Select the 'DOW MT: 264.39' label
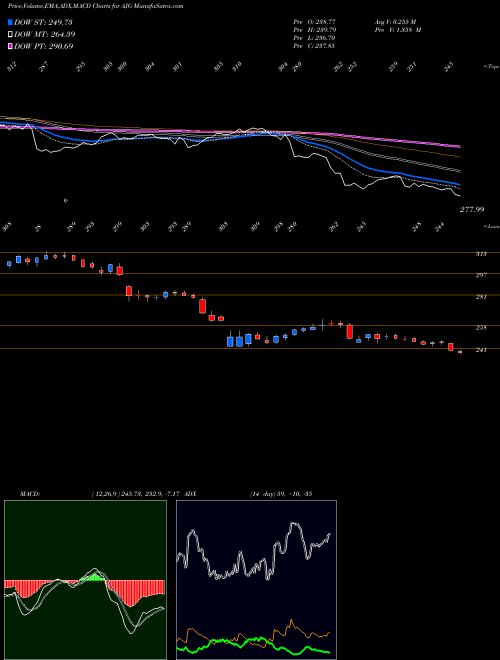The height and width of the screenshot is (660, 500). [45, 34]
